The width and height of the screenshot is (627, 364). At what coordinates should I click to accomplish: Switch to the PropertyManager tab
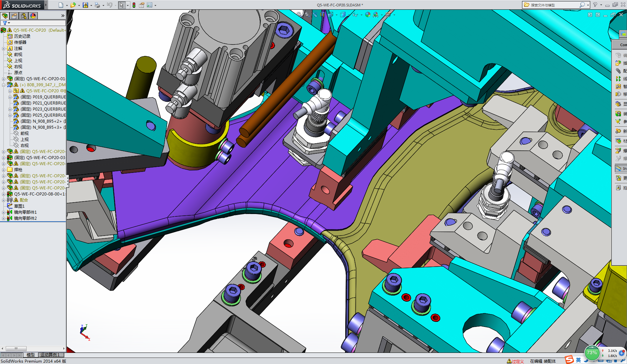14,16
